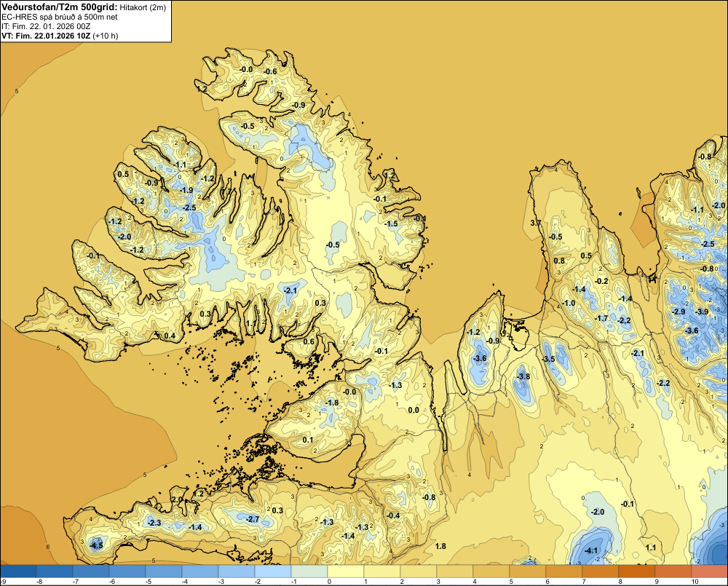Pick the color swatch between -9 and -8
Screen dimensions: 728x586
[18, 571]
